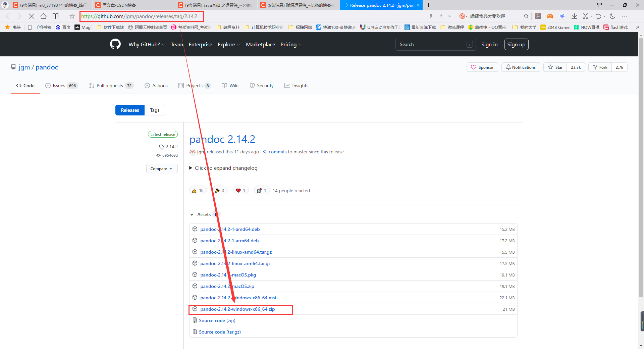Click the GitHub Octocat logo
This screenshot has height=349, width=644.
pos(115,44)
